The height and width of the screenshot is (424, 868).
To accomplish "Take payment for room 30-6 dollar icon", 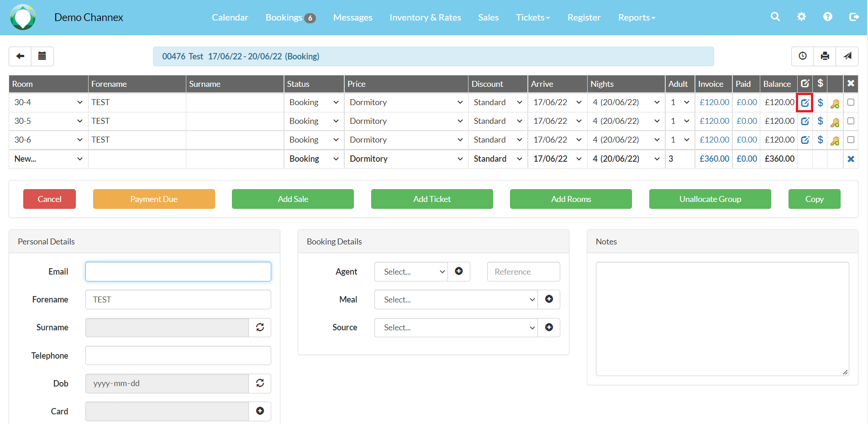I will 820,140.
